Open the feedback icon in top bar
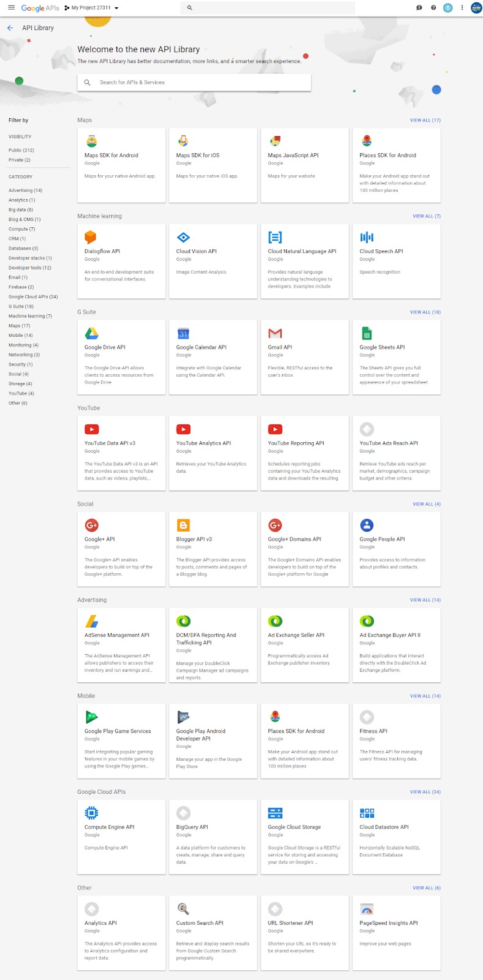Screen dimensions: 483x980 [419, 8]
